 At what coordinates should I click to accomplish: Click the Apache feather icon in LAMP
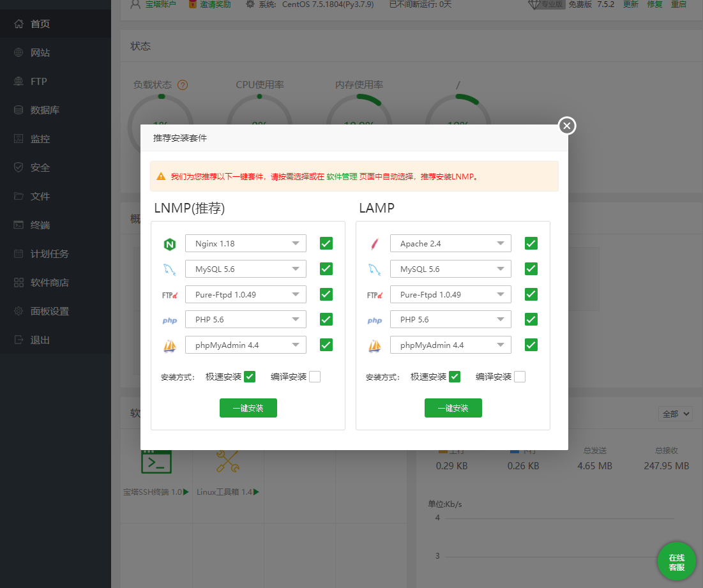coord(374,244)
